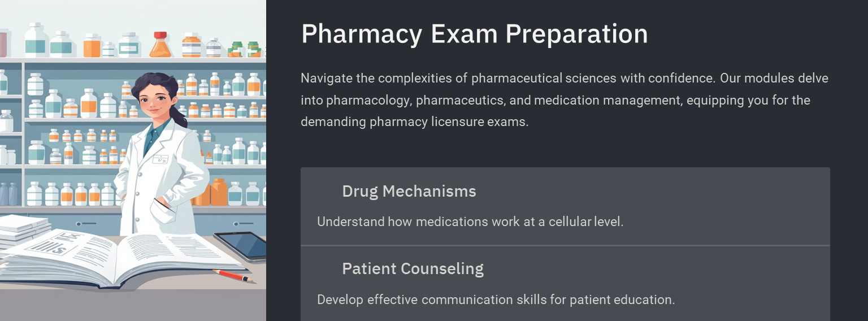The image size is (868, 321).
Task: Click the red pencil beside the book
Action: (233, 276)
